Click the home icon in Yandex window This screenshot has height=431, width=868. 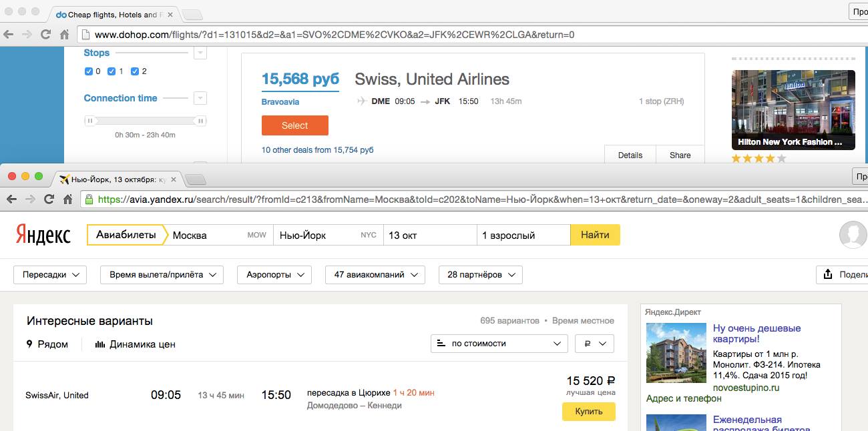click(x=67, y=199)
